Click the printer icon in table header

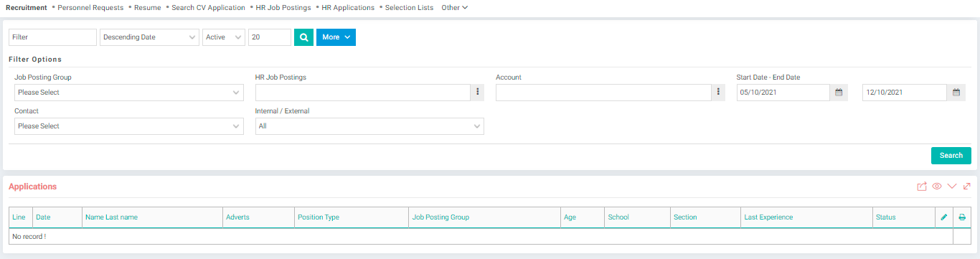(962, 217)
